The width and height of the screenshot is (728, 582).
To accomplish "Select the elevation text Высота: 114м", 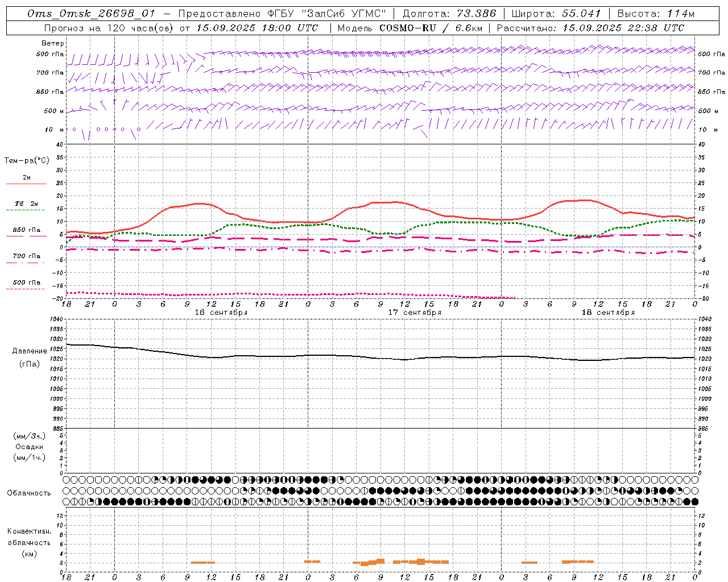I will [656, 14].
